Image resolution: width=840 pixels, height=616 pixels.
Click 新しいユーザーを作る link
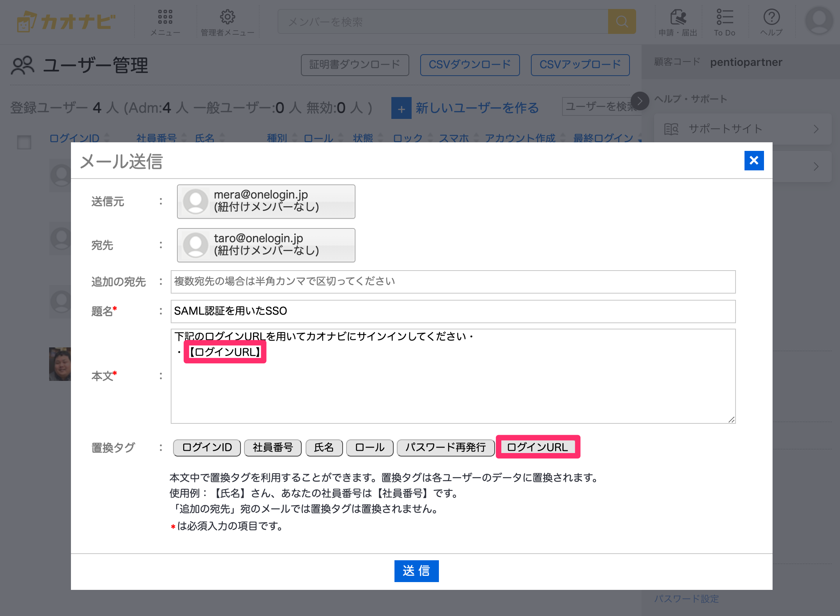477,108
